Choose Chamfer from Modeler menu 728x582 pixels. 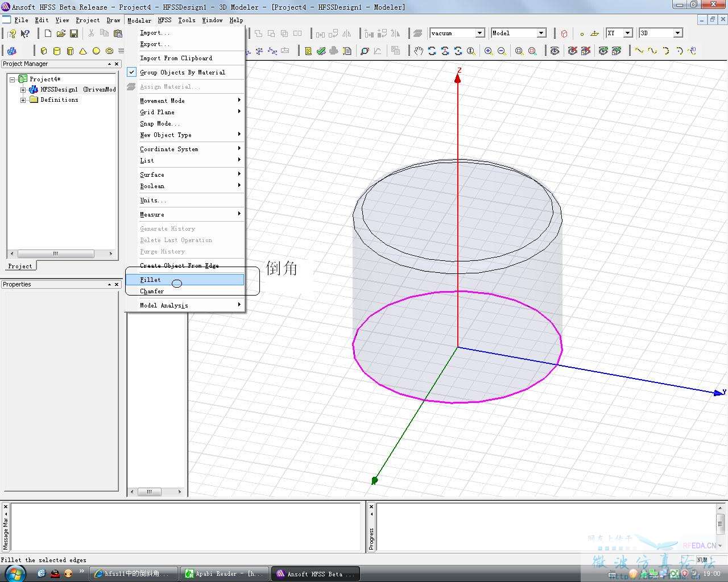[185, 291]
